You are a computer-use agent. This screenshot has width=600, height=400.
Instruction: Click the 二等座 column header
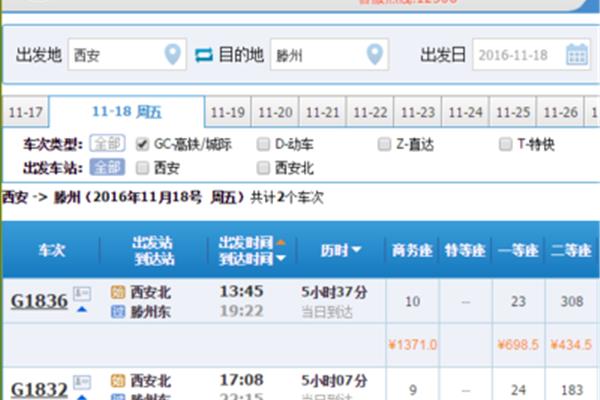[571, 250]
